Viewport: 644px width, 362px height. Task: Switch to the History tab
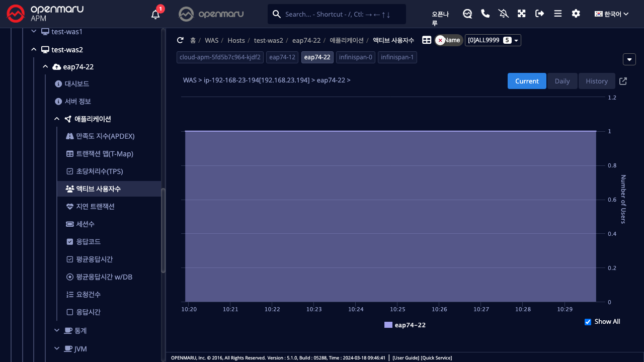596,81
